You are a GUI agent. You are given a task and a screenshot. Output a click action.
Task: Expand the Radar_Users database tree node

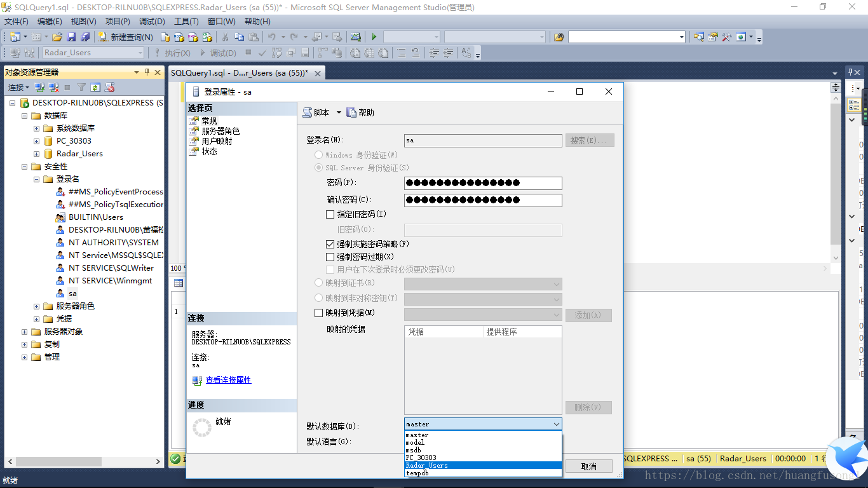coord(37,154)
